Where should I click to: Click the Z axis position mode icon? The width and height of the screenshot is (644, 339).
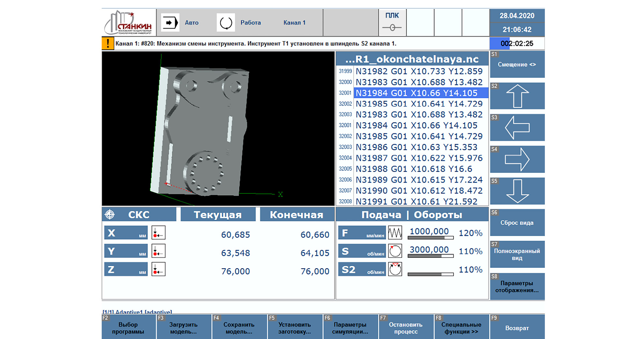coord(158,269)
